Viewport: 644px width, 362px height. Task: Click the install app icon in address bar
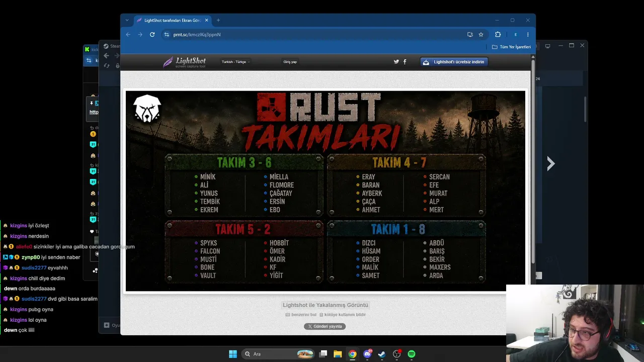[x=470, y=35]
